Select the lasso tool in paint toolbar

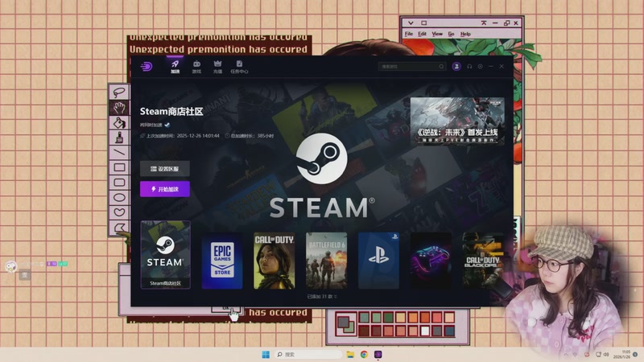[x=119, y=93]
